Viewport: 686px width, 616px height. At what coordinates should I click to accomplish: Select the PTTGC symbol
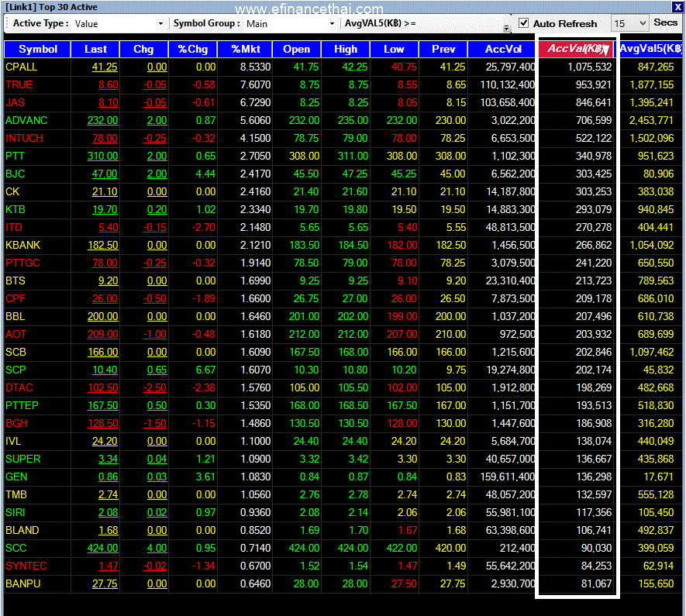click(22, 263)
